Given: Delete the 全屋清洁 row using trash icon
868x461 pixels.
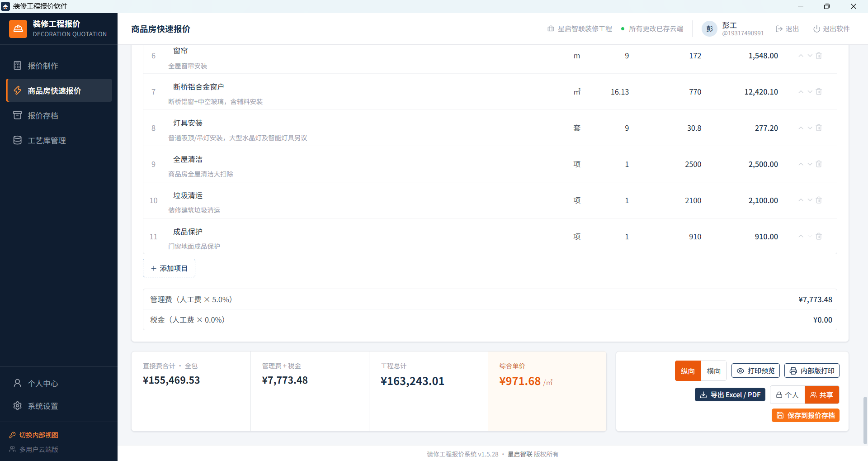Looking at the screenshot, I should [819, 164].
